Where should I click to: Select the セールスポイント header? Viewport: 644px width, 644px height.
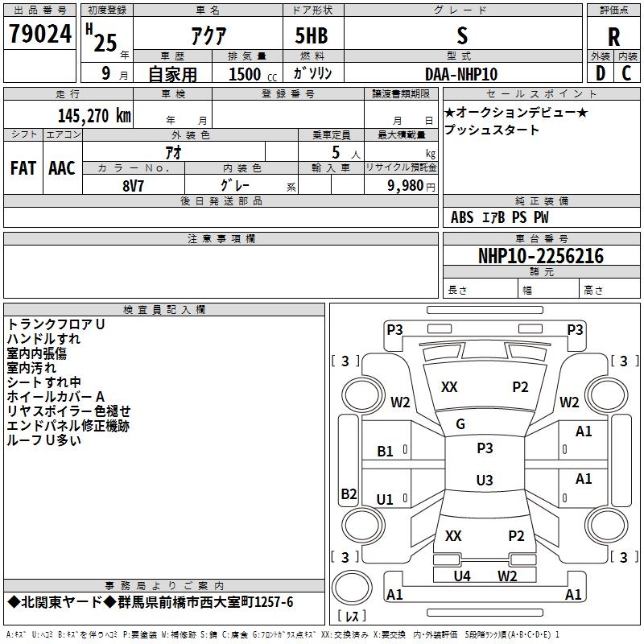click(x=541, y=93)
